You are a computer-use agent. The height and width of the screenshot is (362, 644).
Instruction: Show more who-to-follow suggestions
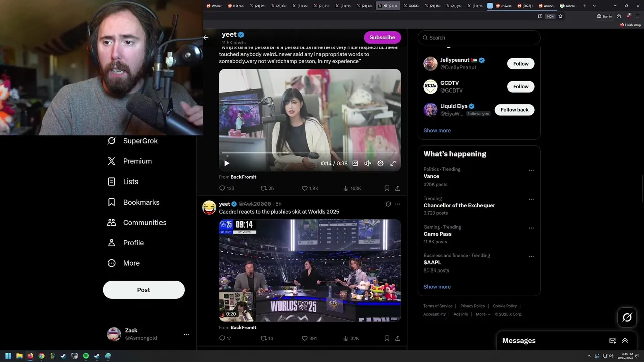[x=437, y=130]
